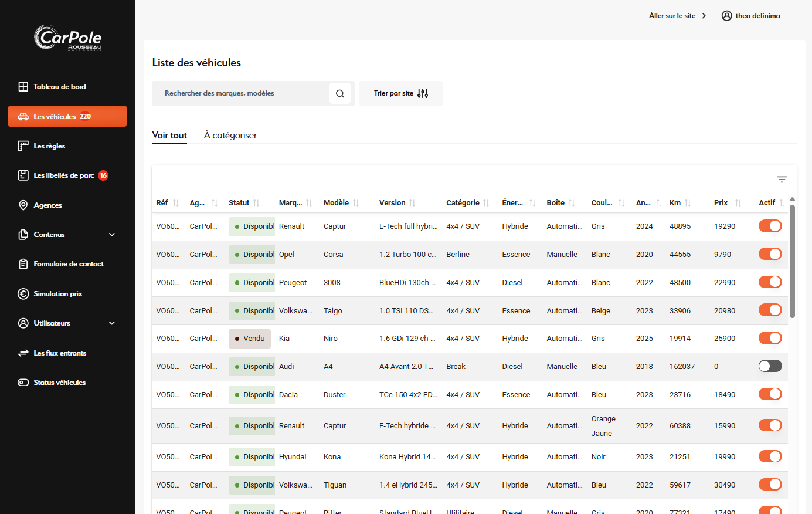This screenshot has height=514, width=812.
Task: Select the 30490 price cell
Action: click(x=725, y=485)
